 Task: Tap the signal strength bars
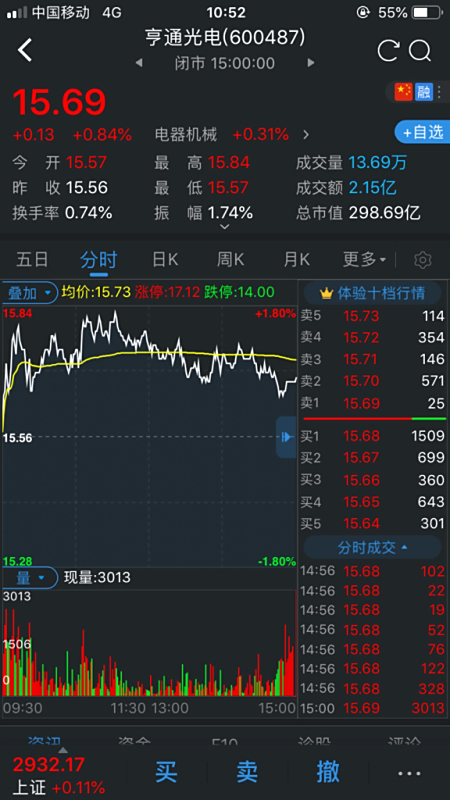17,13
